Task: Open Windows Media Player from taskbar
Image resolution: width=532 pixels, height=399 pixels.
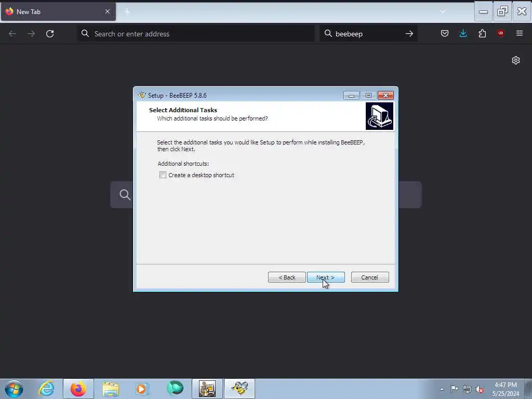Action: coord(142,389)
